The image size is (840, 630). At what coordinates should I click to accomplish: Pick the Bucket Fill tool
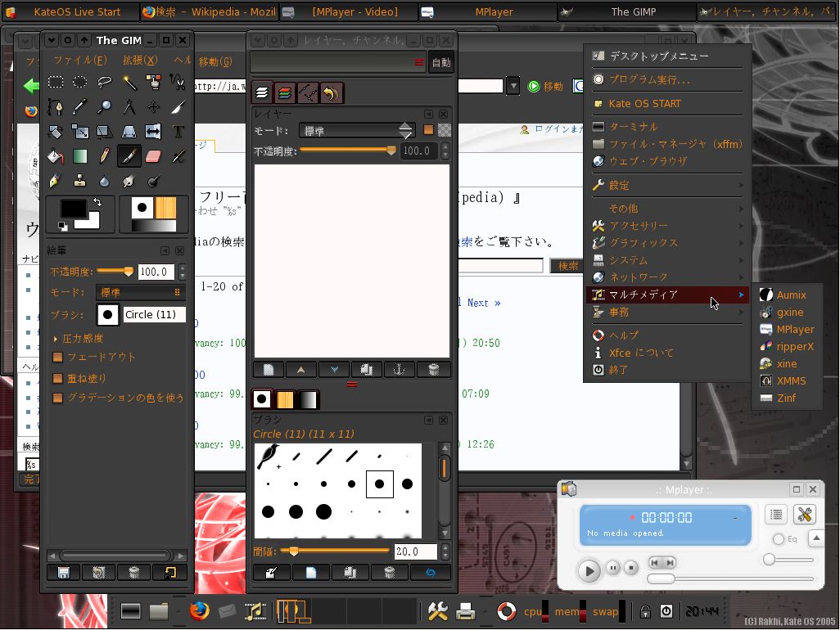(x=56, y=156)
